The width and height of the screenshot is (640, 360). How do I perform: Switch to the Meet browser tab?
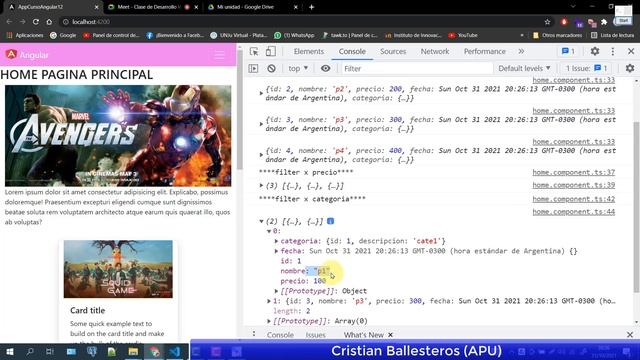(149, 7)
